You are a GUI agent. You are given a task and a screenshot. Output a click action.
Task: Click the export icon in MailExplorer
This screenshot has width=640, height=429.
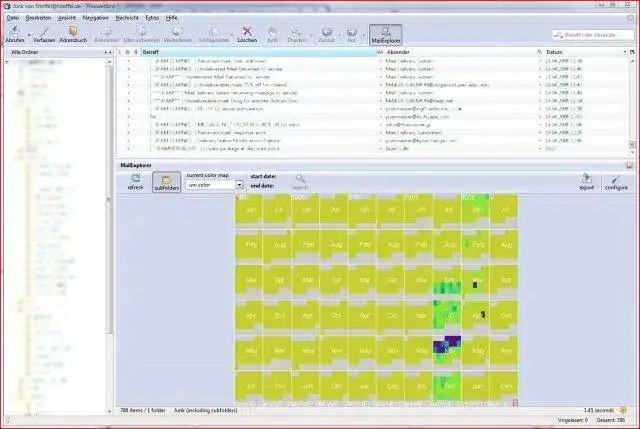[587, 182]
